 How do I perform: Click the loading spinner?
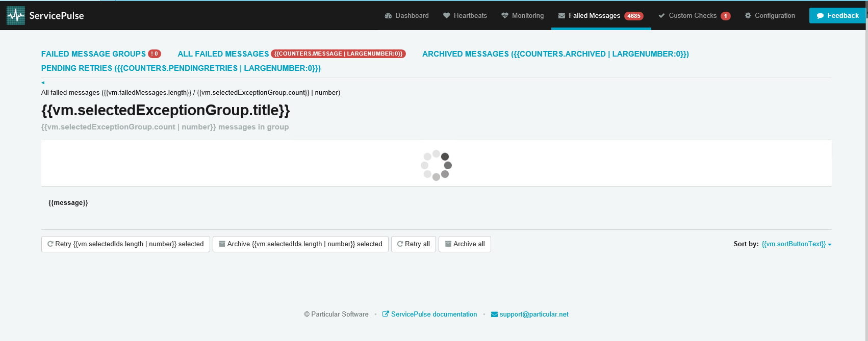436,165
